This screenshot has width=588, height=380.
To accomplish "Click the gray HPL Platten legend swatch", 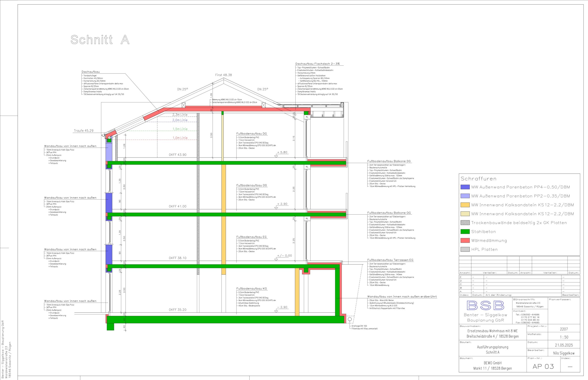I will pos(465,249).
